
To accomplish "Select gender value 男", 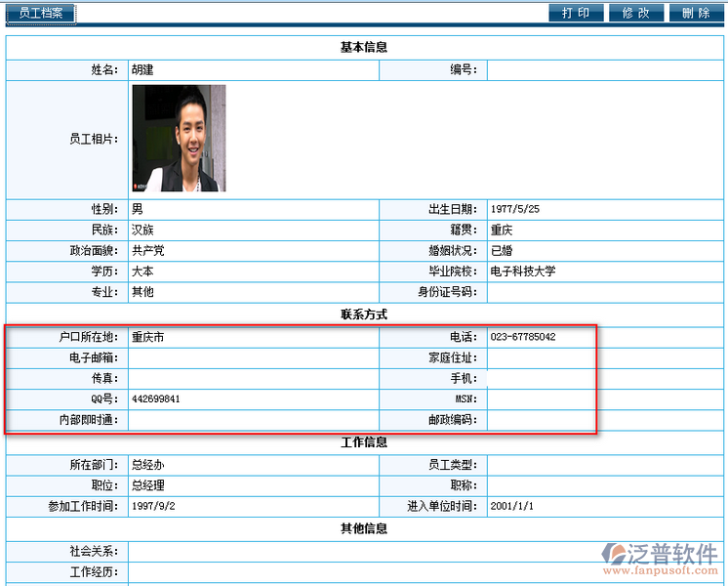I will (138, 209).
